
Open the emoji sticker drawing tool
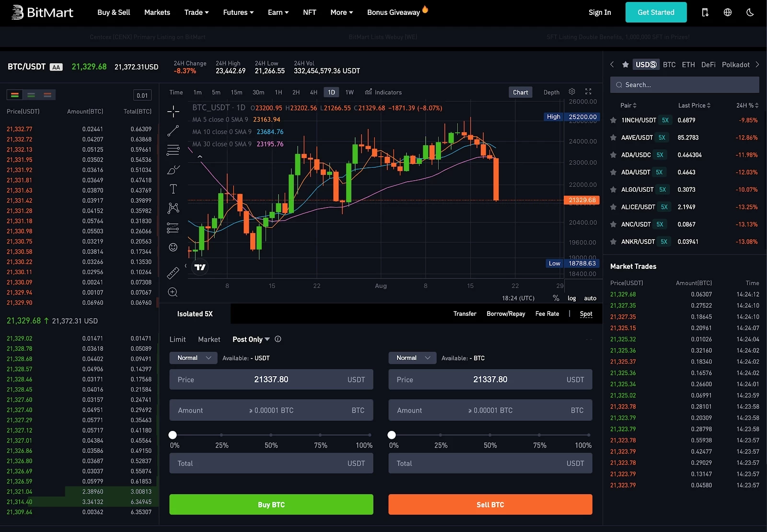click(173, 247)
